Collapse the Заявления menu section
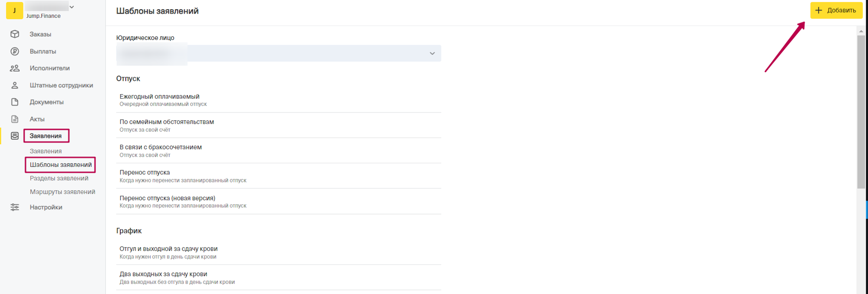The height and width of the screenshot is (294, 868). point(46,136)
